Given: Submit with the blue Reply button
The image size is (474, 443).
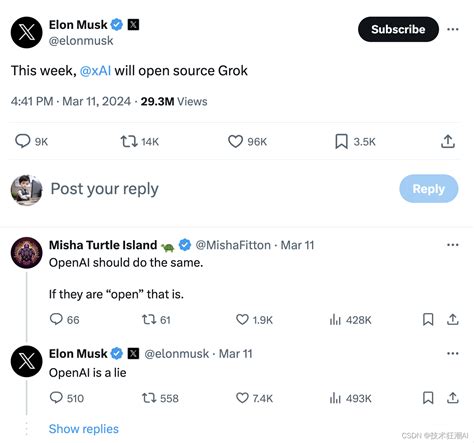Looking at the screenshot, I should 429,189.
